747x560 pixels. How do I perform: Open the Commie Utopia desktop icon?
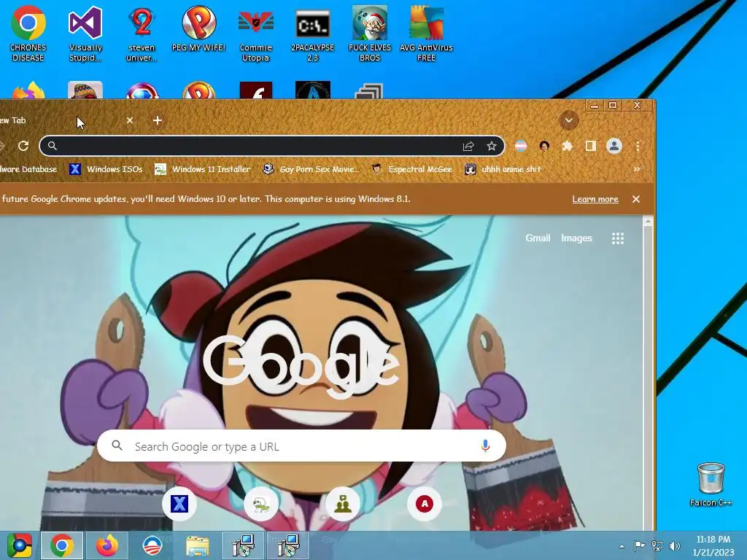pyautogui.click(x=256, y=34)
